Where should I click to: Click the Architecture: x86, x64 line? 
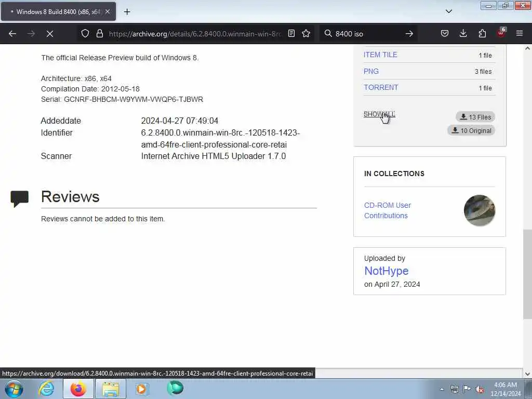(x=76, y=78)
